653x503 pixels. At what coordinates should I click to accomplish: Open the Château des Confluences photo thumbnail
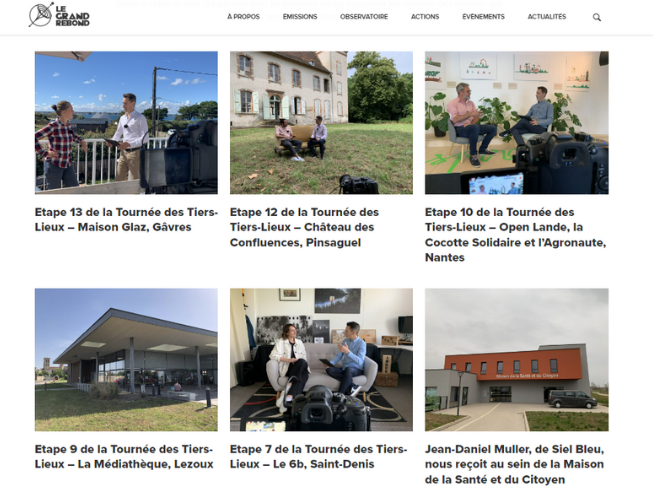(x=321, y=122)
